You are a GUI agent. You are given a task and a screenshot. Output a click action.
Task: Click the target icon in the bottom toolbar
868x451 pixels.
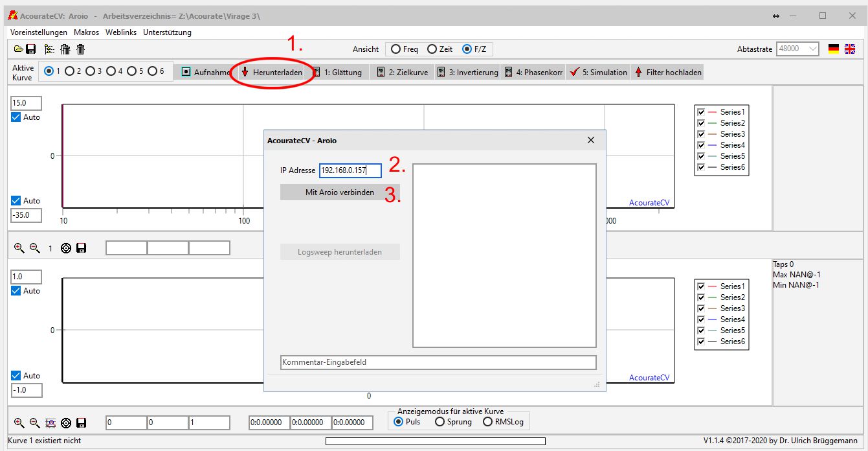(66, 422)
